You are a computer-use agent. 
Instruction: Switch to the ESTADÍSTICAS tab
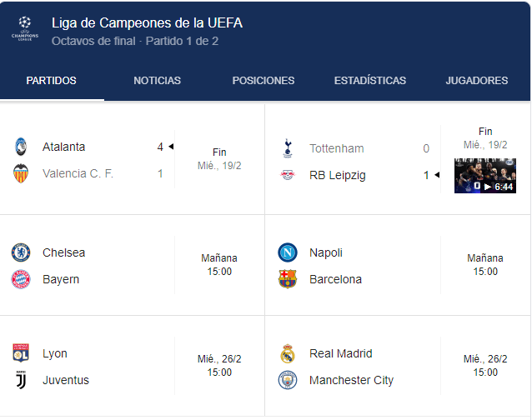370,81
